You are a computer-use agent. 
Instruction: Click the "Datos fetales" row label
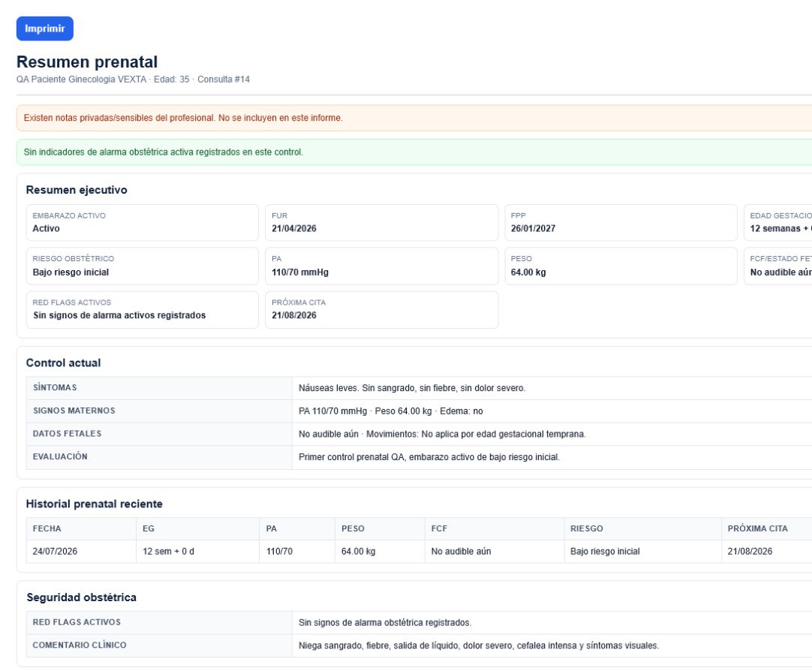click(x=68, y=433)
